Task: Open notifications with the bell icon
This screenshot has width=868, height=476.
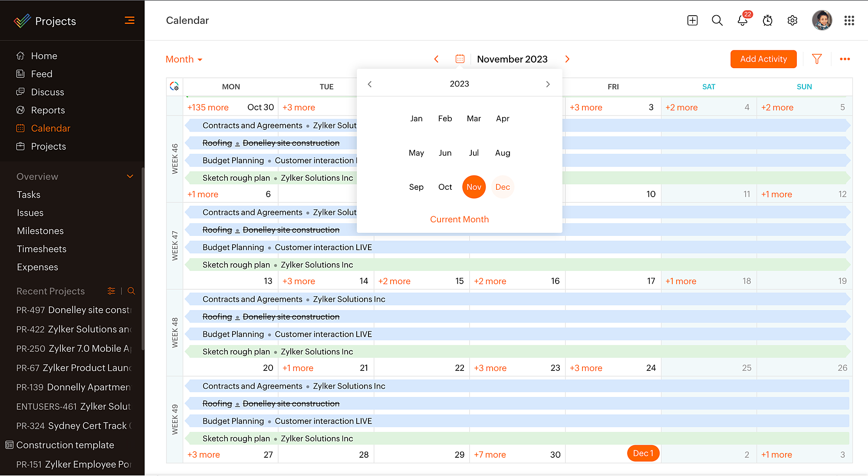Action: [742, 20]
